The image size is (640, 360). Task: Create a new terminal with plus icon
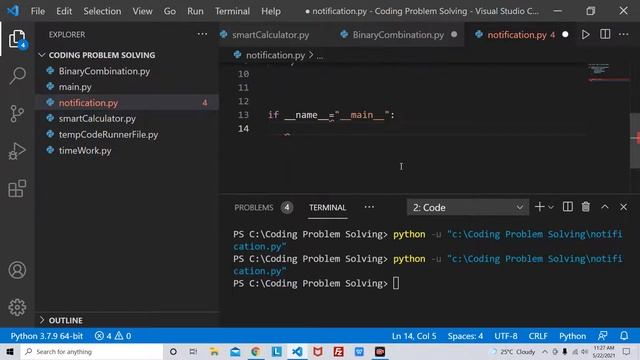(539, 207)
